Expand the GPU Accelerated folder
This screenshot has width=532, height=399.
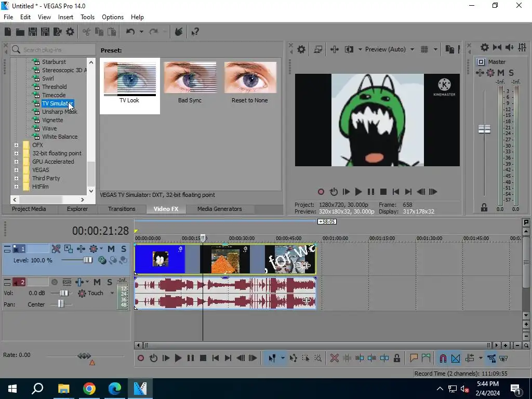(x=16, y=162)
